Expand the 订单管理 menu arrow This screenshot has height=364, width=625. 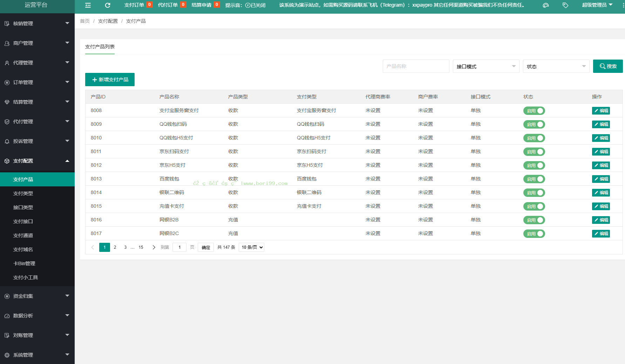tap(67, 82)
